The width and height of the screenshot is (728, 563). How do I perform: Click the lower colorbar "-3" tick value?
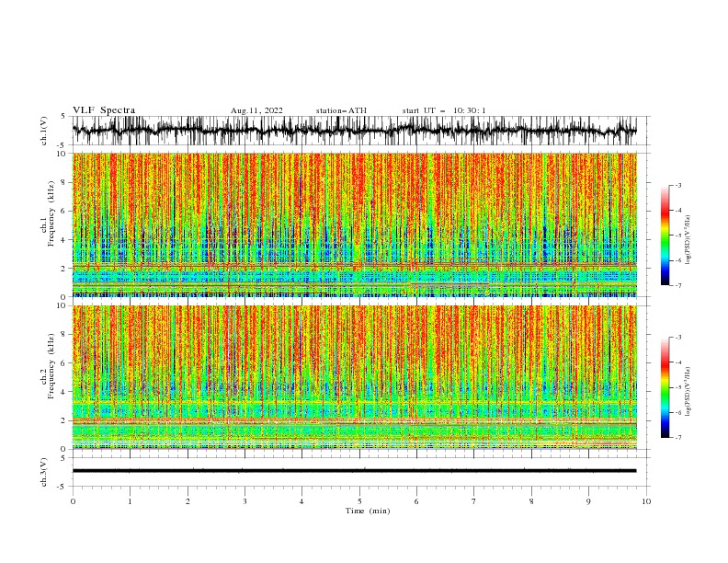tap(678, 338)
